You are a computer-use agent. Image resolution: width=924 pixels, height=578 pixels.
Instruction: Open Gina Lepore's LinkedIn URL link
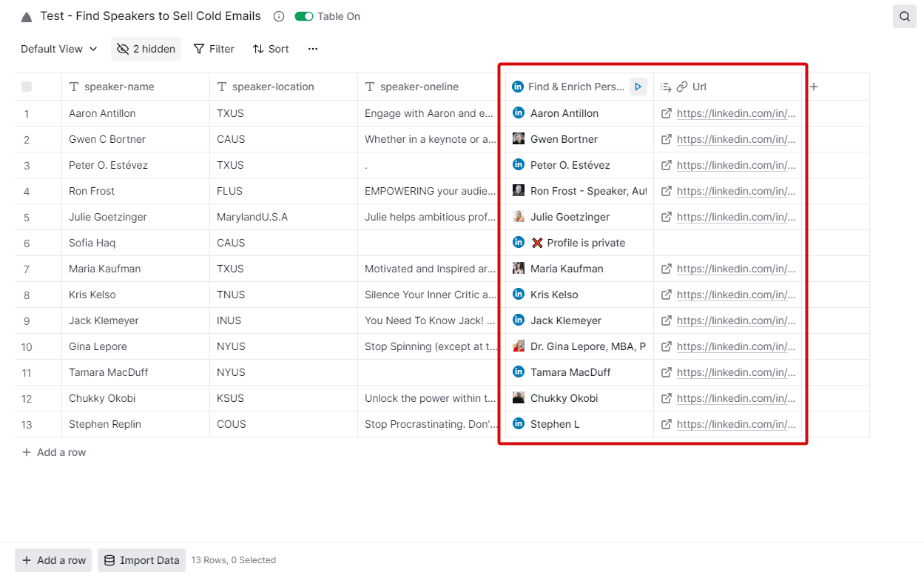[736, 346]
